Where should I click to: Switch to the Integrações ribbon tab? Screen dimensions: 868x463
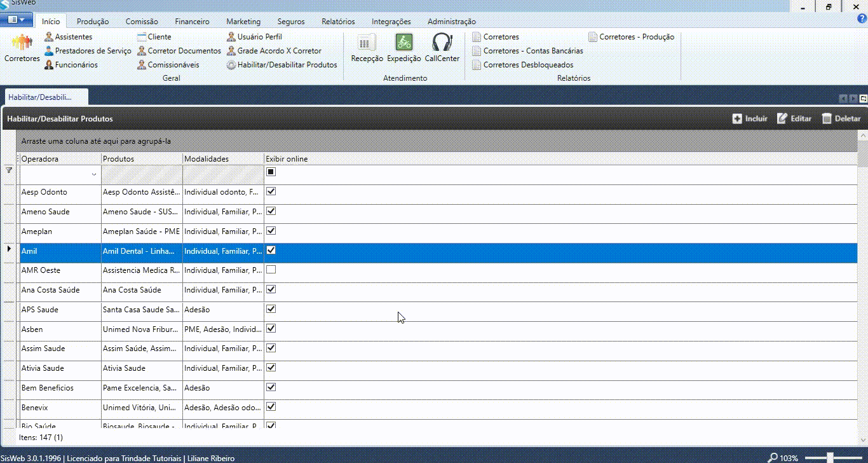391,22
